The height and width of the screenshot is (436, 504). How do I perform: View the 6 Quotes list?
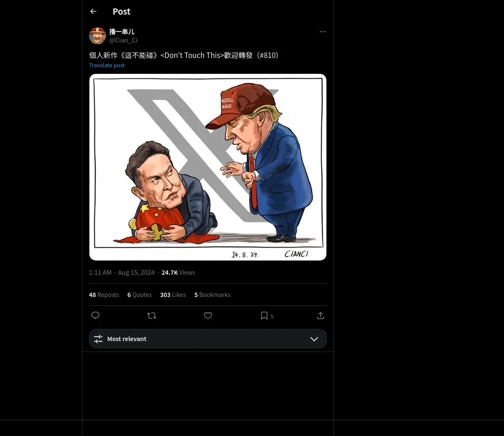(139, 295)
